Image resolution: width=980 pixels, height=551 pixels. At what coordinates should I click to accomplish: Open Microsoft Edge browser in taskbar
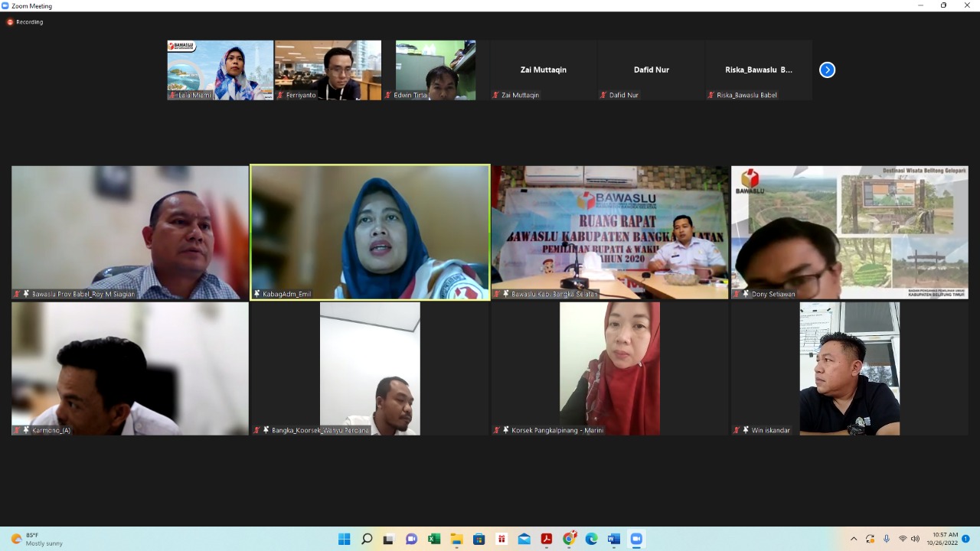pos(591,539)
